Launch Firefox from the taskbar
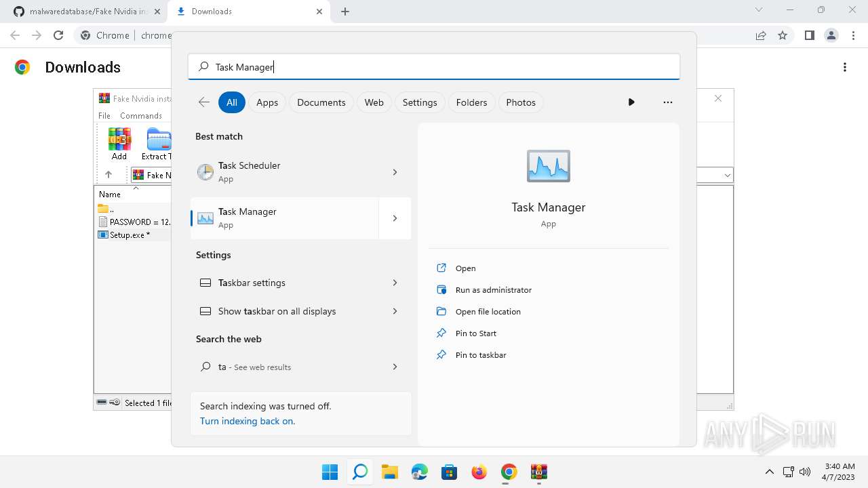This screenshot has width=868, height=488. 479,472
